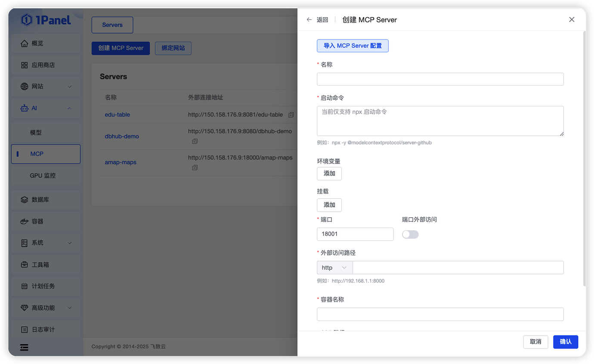This screenshot has width=594, height=364.
Task: Collapse the sidebar using the bottom icon
Action: pyautogui.click(x=24, y=347)
